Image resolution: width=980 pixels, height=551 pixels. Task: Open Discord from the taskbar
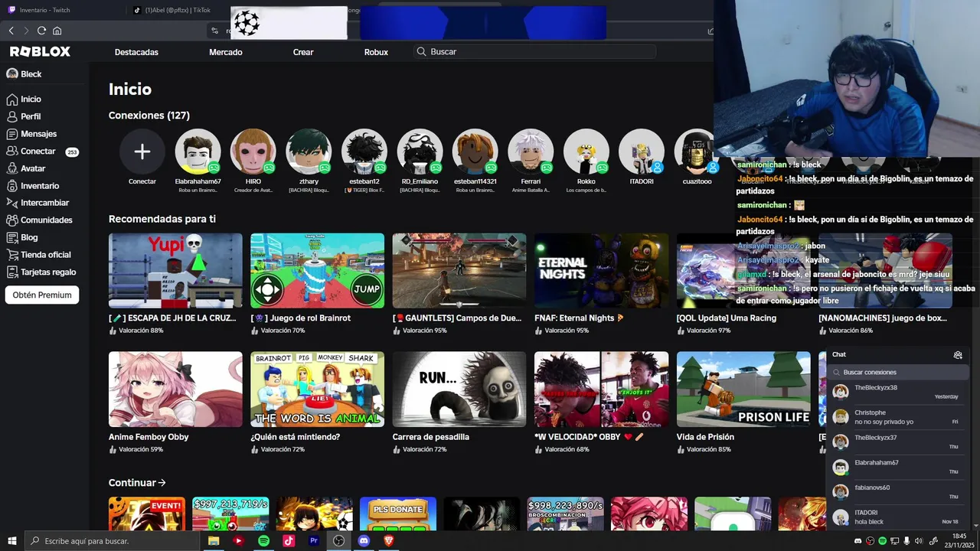click(364, 540)
